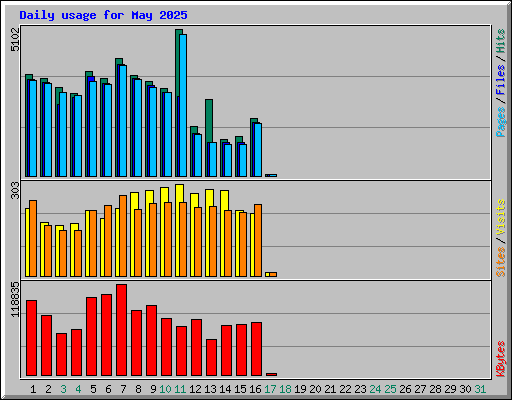This screenshot has width=512, height=400.
Task: Click the 118835 axis value
Action: (15, 299)
